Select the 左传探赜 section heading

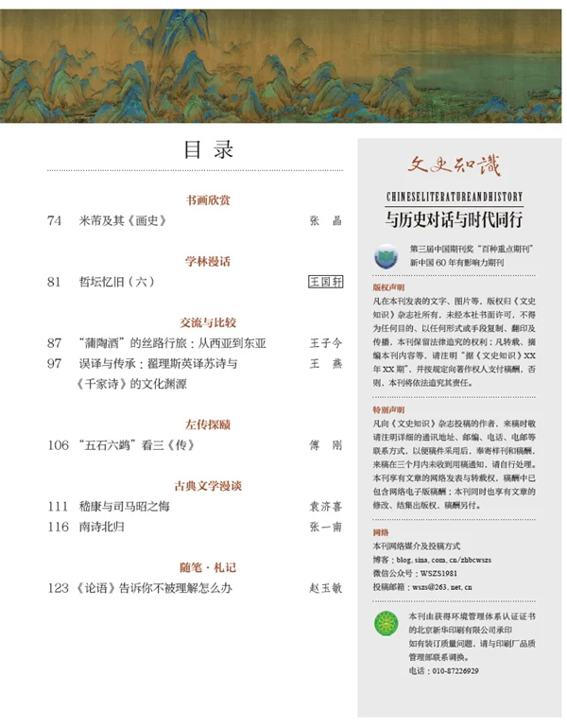[x=208, y=425]
